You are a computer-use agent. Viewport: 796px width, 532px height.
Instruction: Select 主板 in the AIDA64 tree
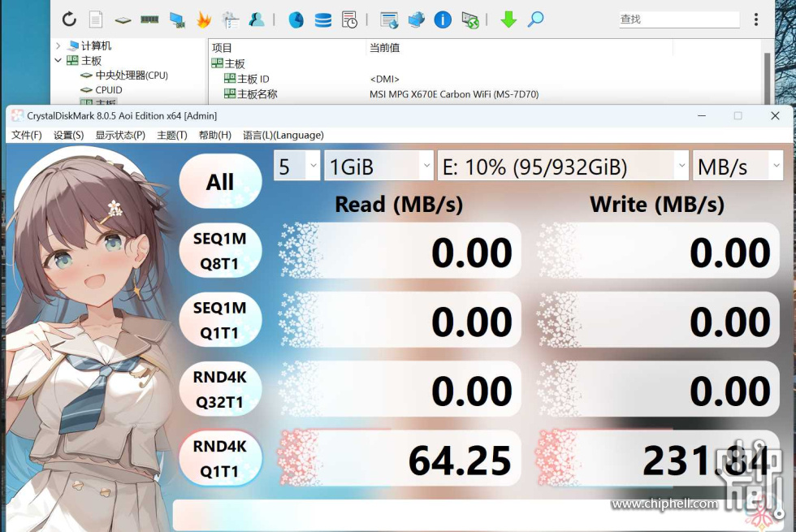coord(91,60)
